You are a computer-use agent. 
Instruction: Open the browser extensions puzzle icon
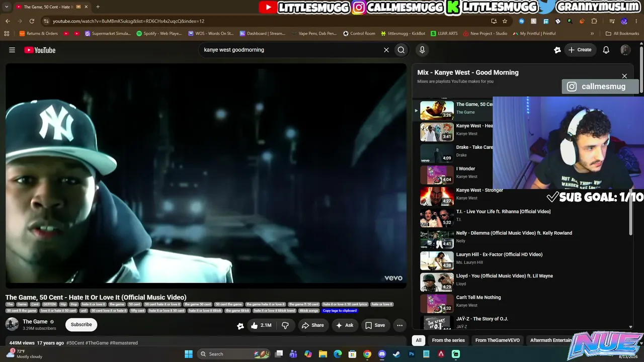pyautogui.click(x=594, y=21)
